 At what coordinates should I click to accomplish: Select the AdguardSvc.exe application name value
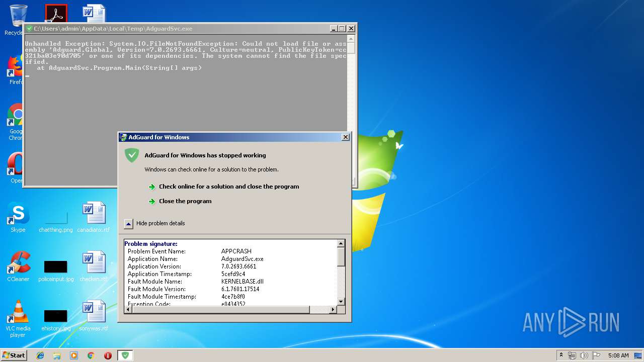[x=243, y=259]
